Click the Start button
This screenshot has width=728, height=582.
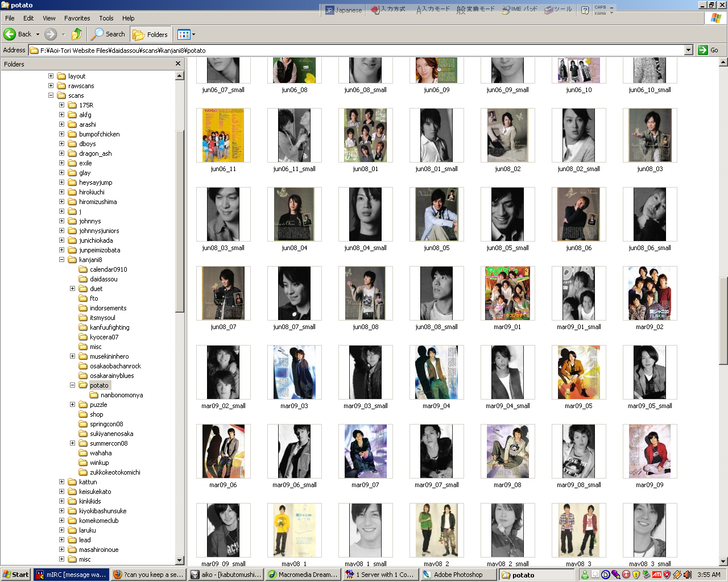click(16, 575)
